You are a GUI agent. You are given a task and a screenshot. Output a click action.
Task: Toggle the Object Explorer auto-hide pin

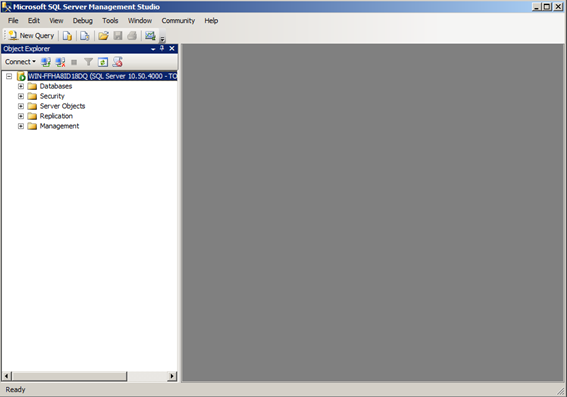coord(162,48)
